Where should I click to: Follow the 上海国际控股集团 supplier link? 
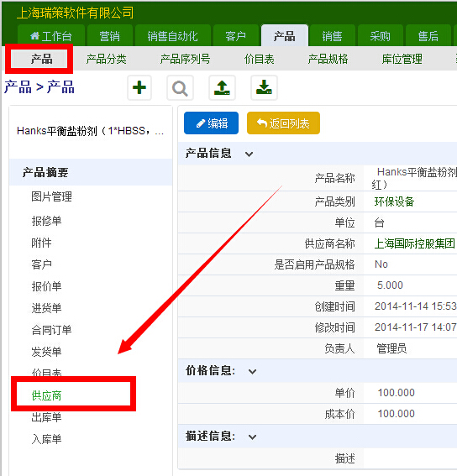(x=414, y=243)
